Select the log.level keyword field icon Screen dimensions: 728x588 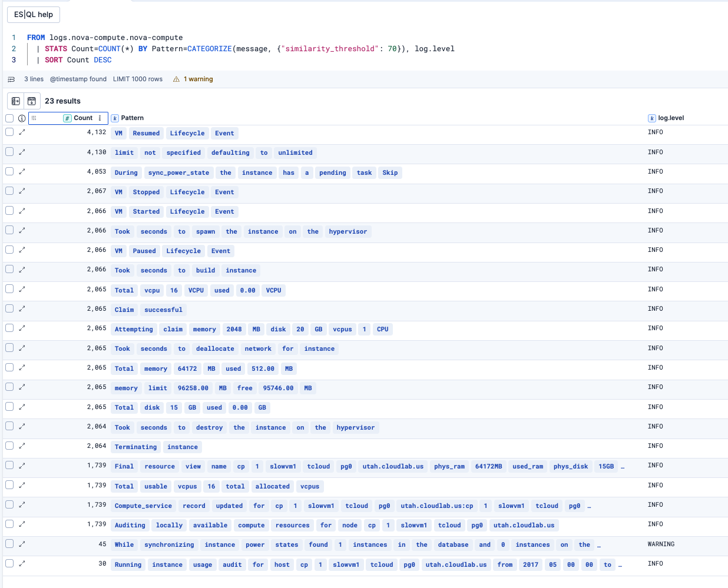pos(651,118)
